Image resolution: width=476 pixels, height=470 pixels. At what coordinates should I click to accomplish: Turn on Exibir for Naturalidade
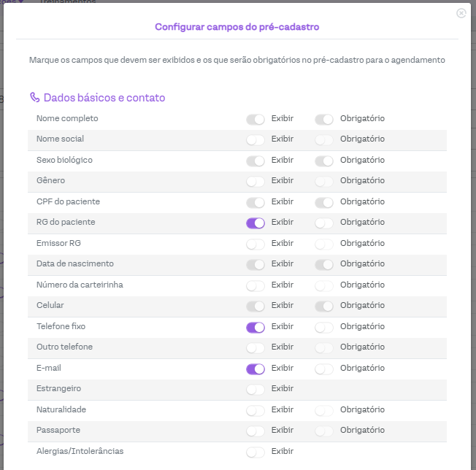coord(256,410)
